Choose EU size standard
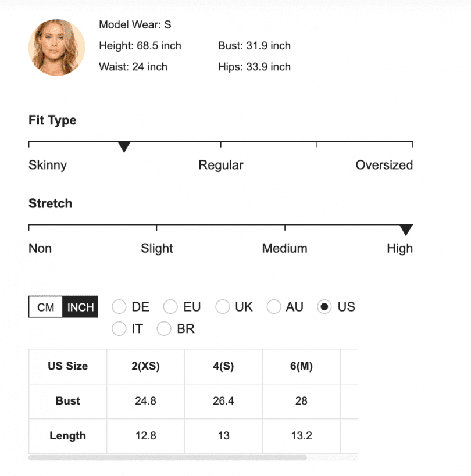 171,306
